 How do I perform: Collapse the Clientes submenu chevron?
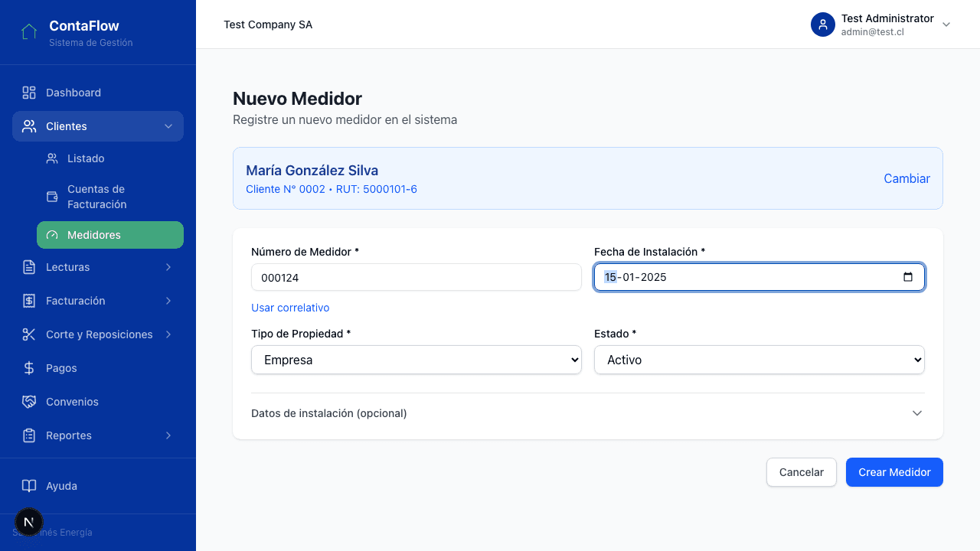(168, 126)
